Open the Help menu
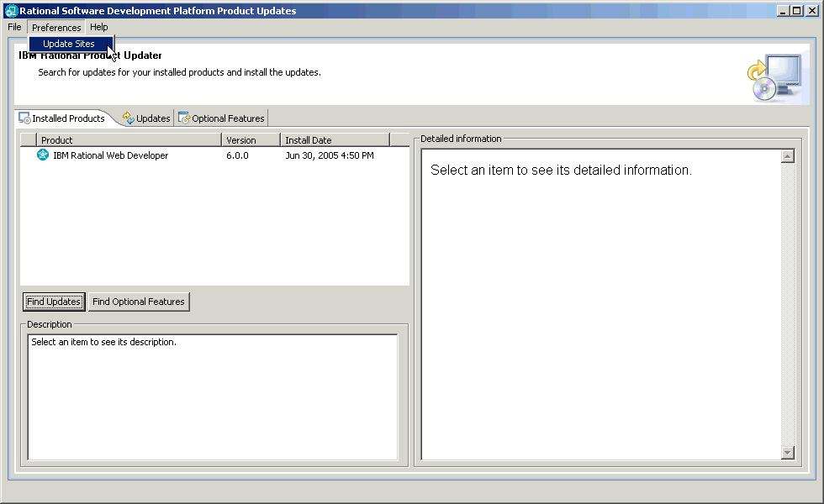The height and width of the screenshot is (504, 824). coord(99,27)
